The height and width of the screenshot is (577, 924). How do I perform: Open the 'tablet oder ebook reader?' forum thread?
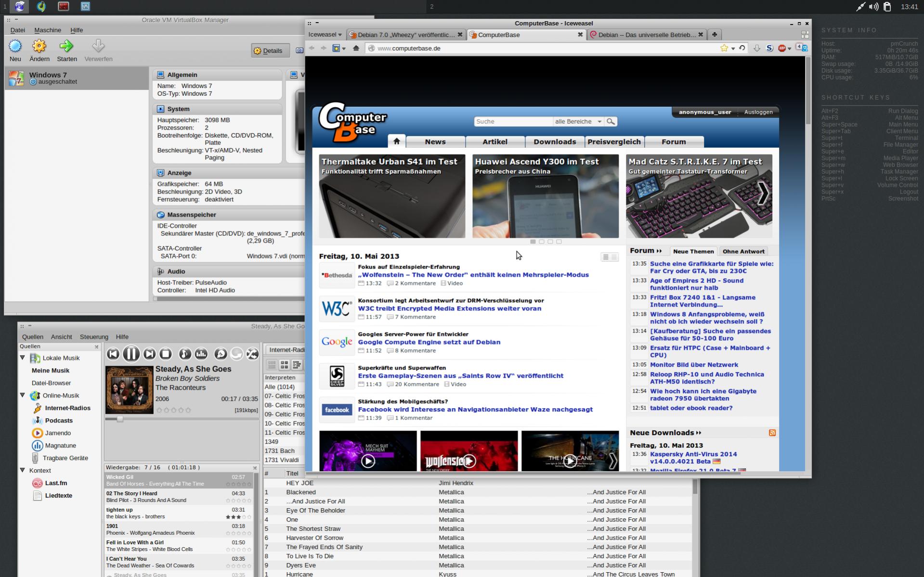pos(691,408)
